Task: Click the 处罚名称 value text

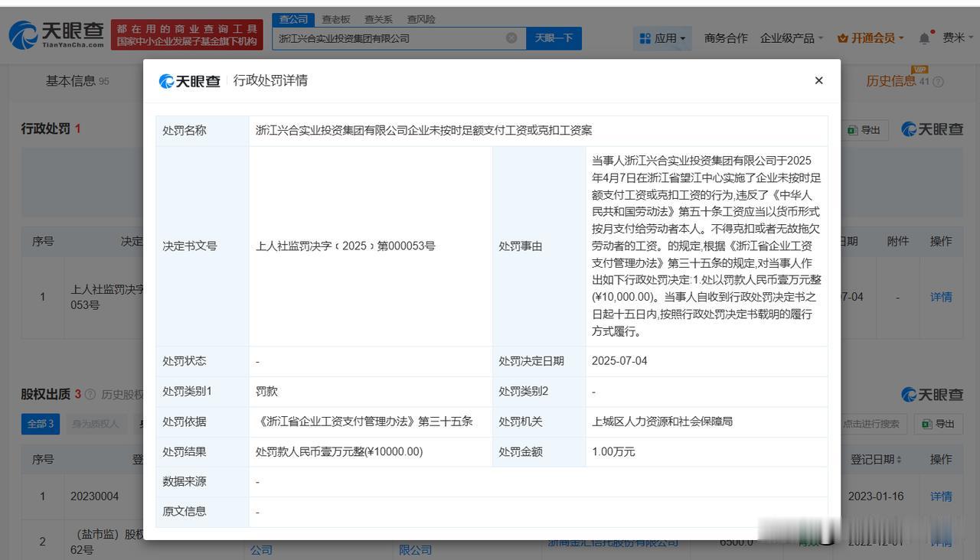Action: (423, 131)
